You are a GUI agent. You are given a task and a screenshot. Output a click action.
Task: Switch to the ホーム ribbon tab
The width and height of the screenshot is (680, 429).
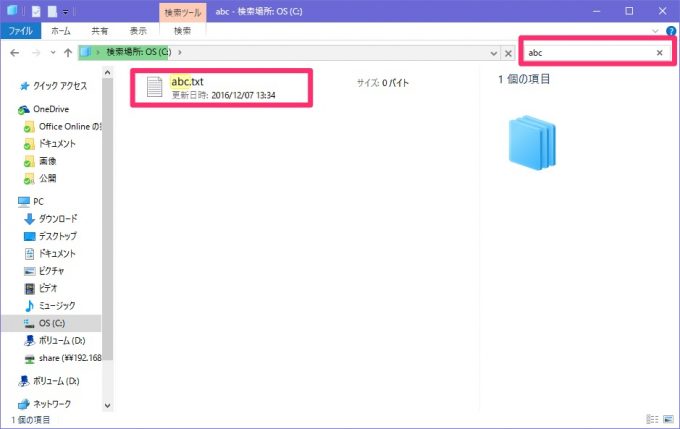[x=61, y=31]
